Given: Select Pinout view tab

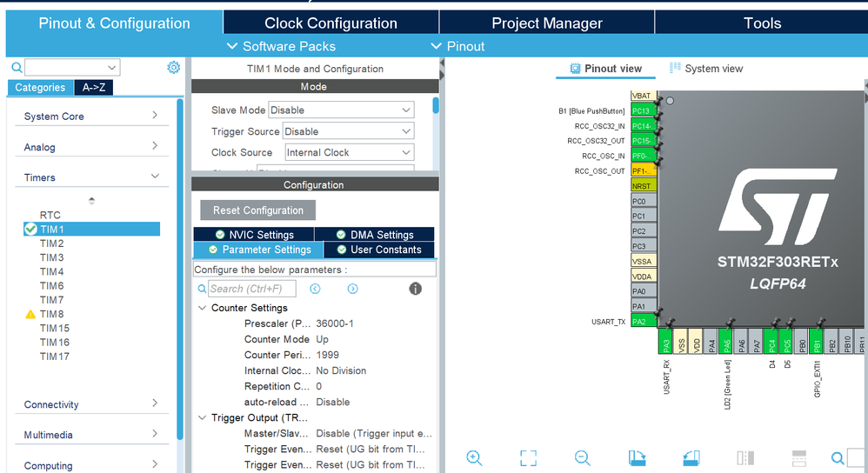Looking at the screenshot, I should [605, 69].
